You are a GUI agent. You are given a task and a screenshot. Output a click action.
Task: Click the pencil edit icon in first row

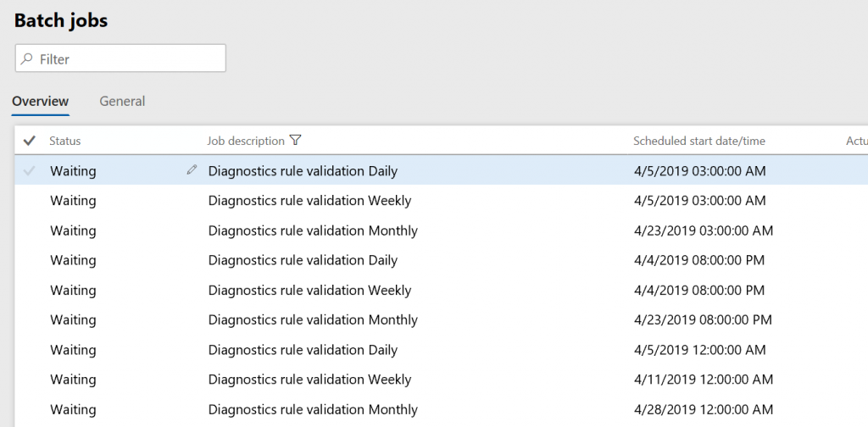click(192, 170)
